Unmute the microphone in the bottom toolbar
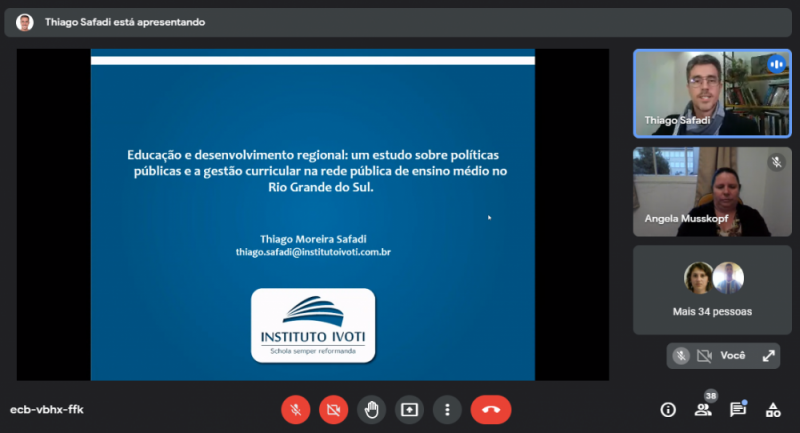 coord(295,410)
